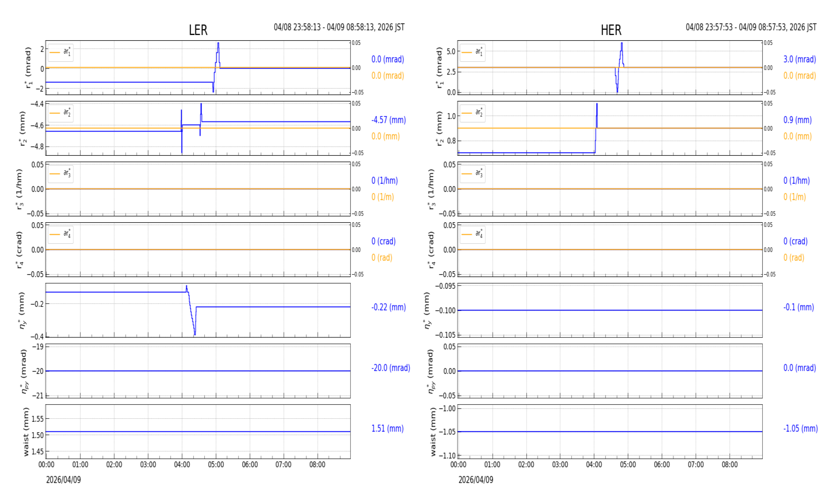Click the LER ∂r2* legend entry
Image resolution: width=824 pixels, height=504 pixels.
click(x=61, y=113)
